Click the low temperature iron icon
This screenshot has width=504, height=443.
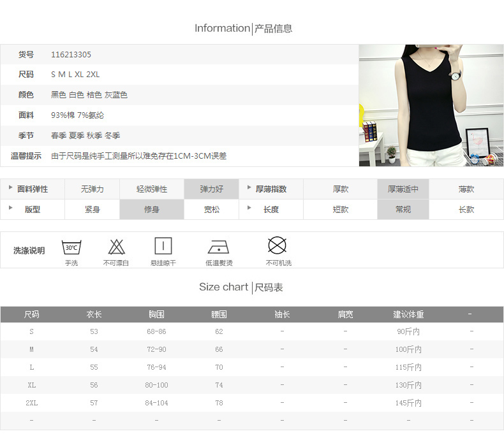218,247
